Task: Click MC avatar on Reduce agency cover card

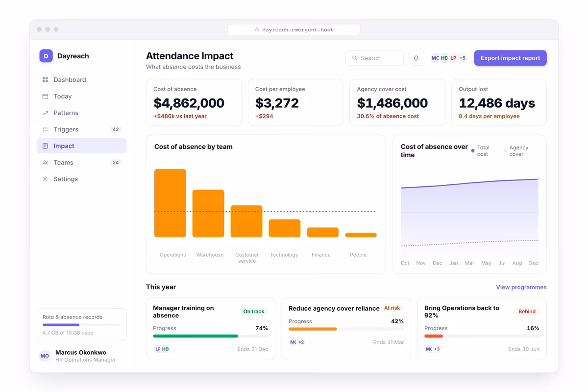Action: [x=293, y=342]
